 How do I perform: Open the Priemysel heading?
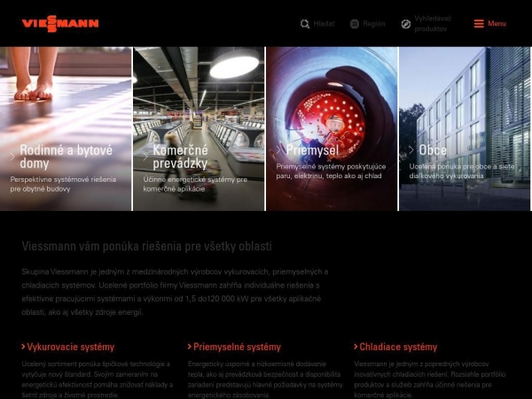click(312, 150)
